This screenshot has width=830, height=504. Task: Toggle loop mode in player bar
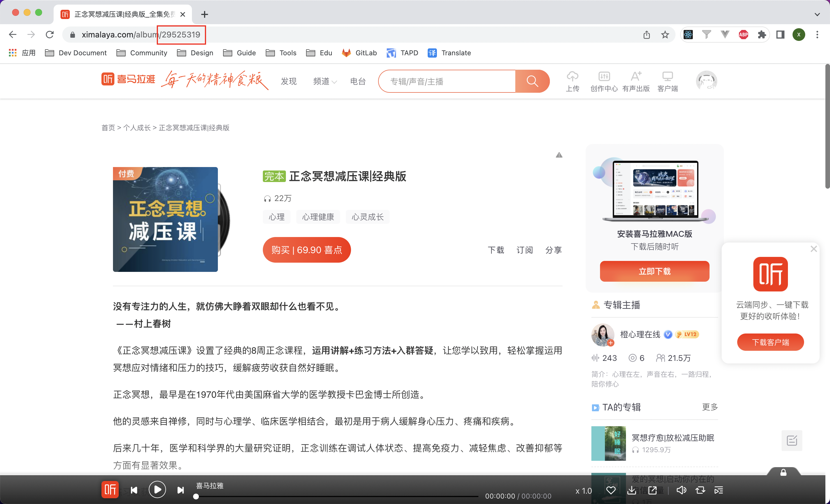tap(700, 490)
